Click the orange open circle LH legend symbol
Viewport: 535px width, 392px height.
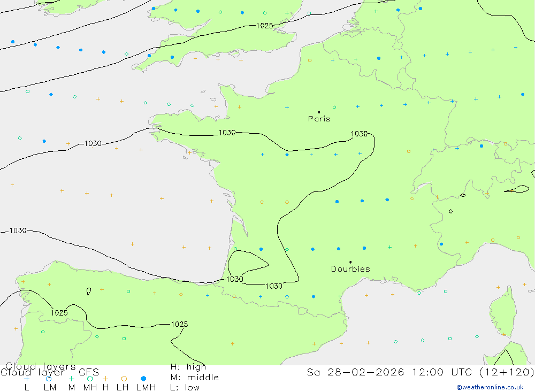124,379
